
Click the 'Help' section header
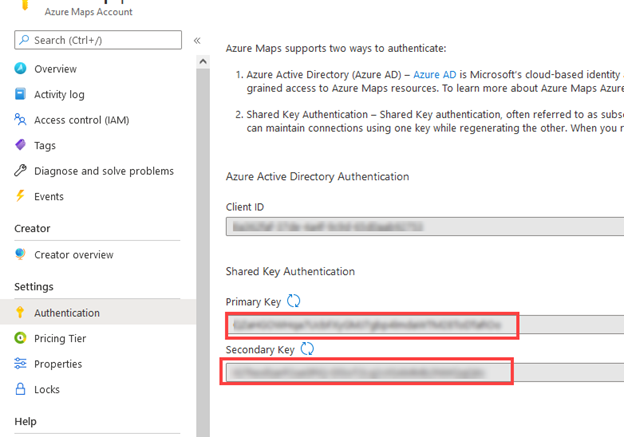(x=25, y=421)
